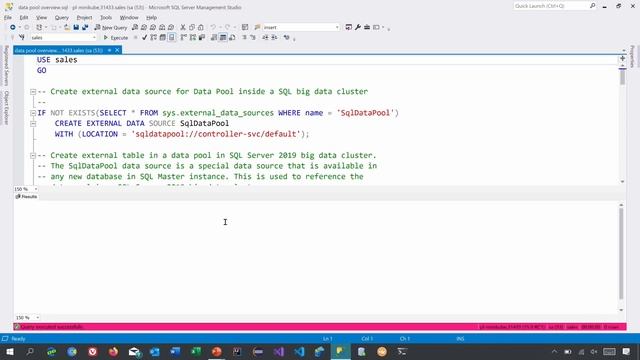This screenshot has height=360, width=640.
Task: Collapse the first comment block region
Action: coord(33,92)
